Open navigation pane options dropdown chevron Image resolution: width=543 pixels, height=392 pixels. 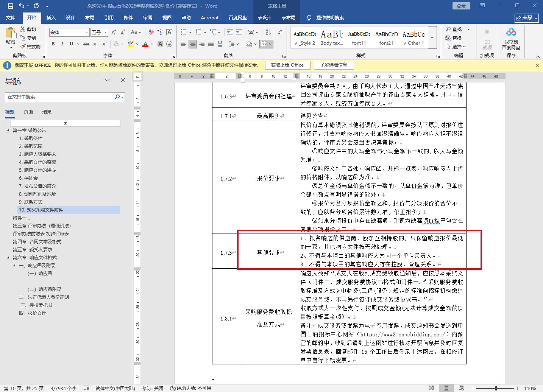click(x=108, y=80)
